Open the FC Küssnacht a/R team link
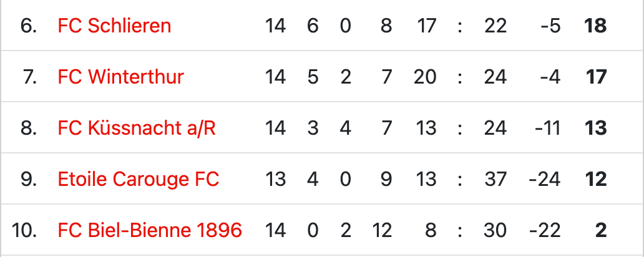The height and width of the screenshot is (257, 644). coord(137,128)
